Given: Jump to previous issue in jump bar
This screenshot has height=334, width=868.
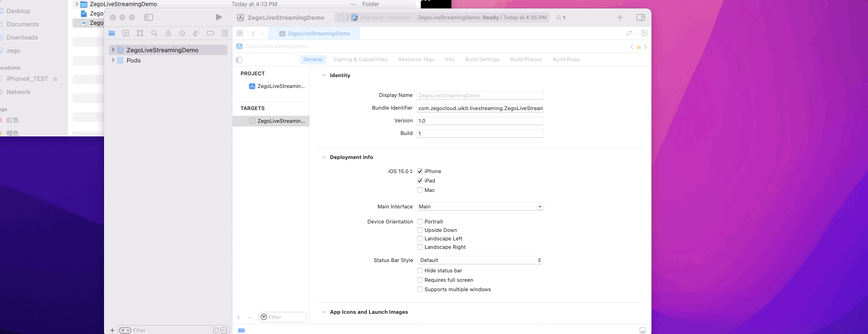Looking at the screenshot, I should tap(632, 47).
